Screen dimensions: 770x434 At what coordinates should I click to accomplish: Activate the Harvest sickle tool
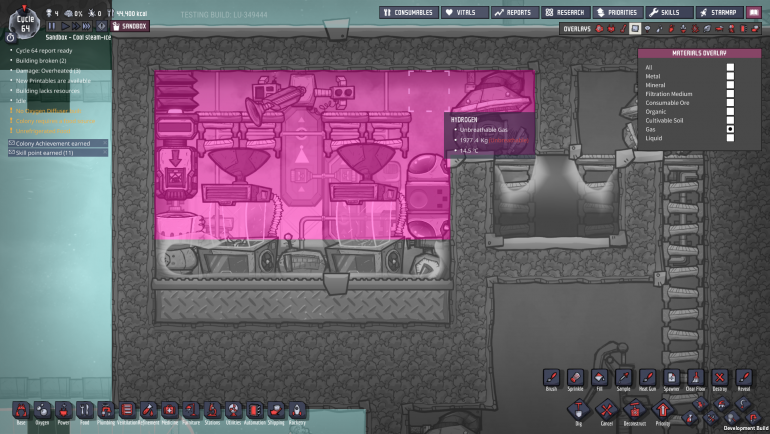[x=742, y=404]
